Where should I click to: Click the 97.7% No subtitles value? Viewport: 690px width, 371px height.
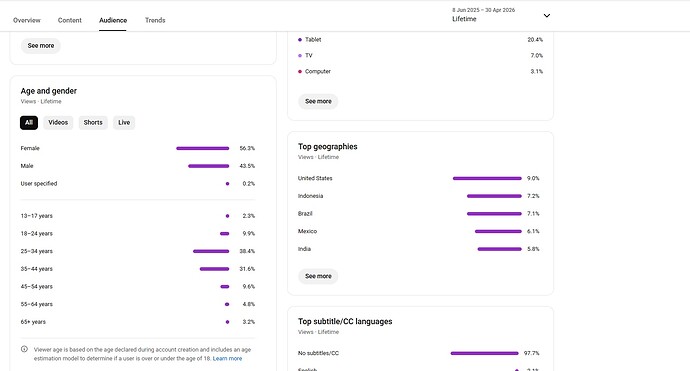[x=532, y=353]
